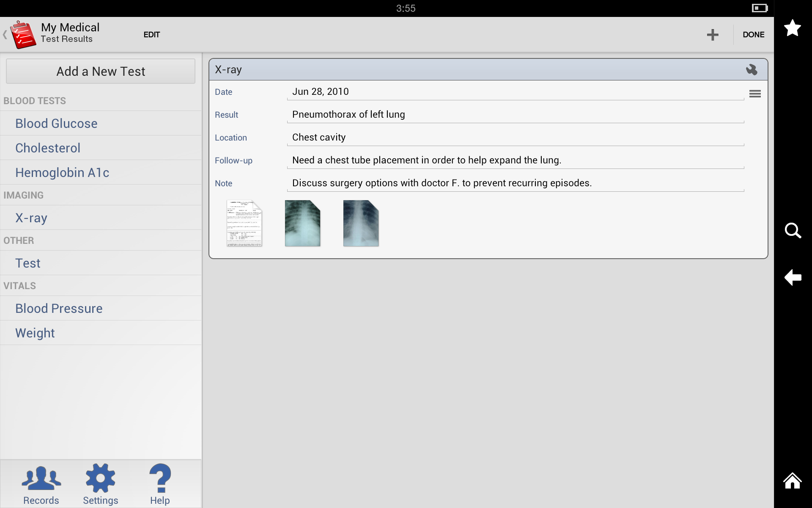Tap the Help question mark icon

(x=160, y=484)
